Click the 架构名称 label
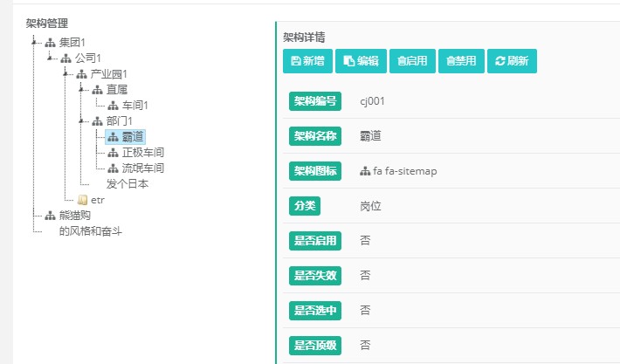This screenshot has height=364, width=620. (x=315, y=136)
